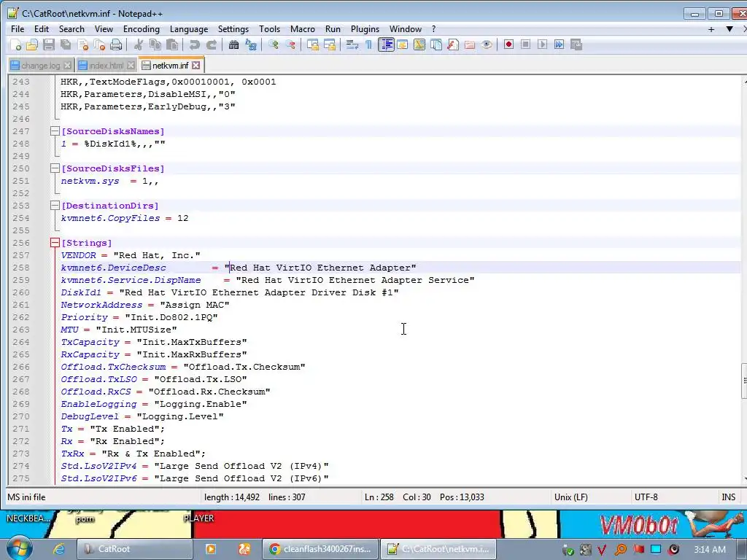
Task: Toggle synchronized vertical scrolling icon
Action: (x=312, y=44)
